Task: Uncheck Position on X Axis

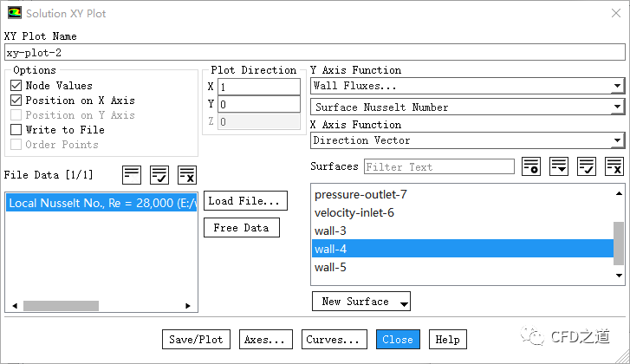Action: [16, 101]
